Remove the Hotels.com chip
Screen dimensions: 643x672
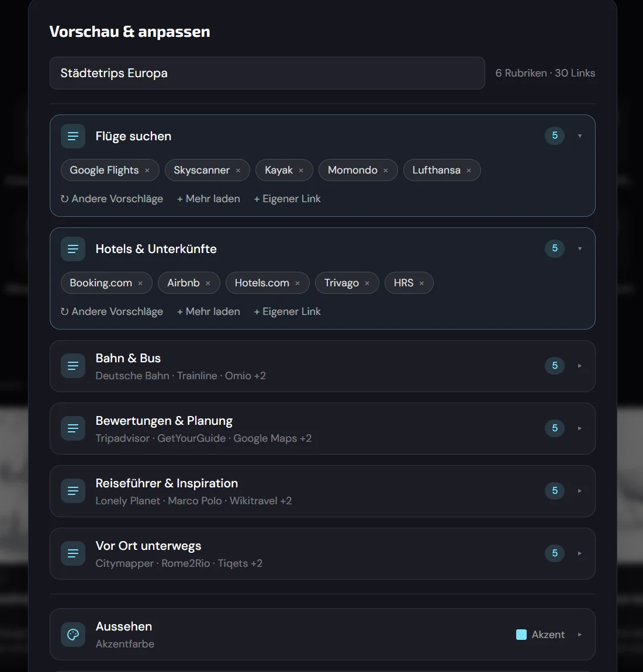click(x=298, y=283)
